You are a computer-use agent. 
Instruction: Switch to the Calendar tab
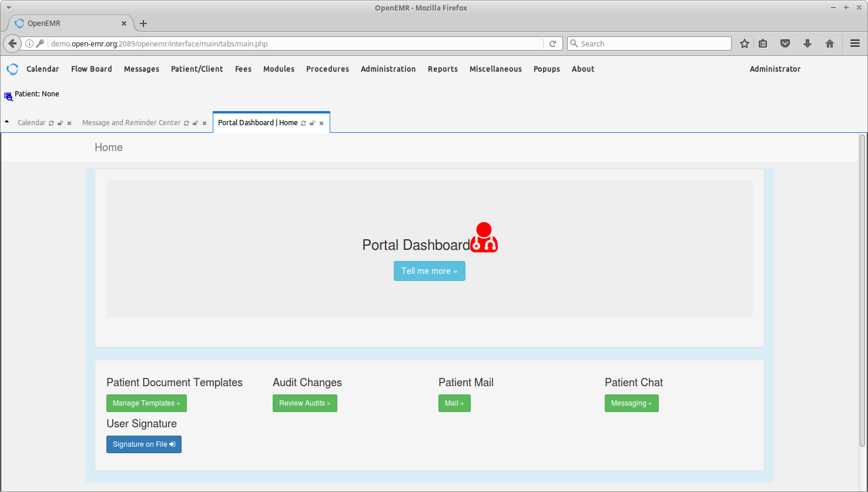32,123
